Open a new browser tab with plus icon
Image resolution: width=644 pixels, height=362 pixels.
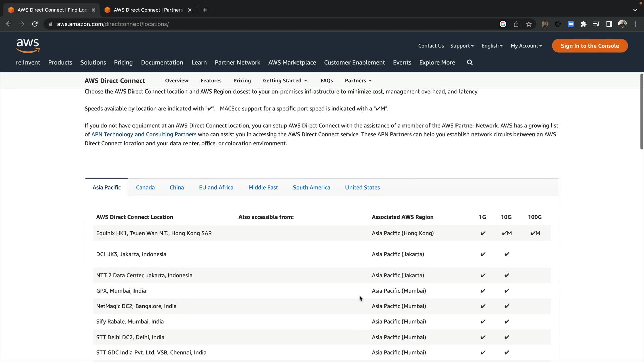pos(205,10)
